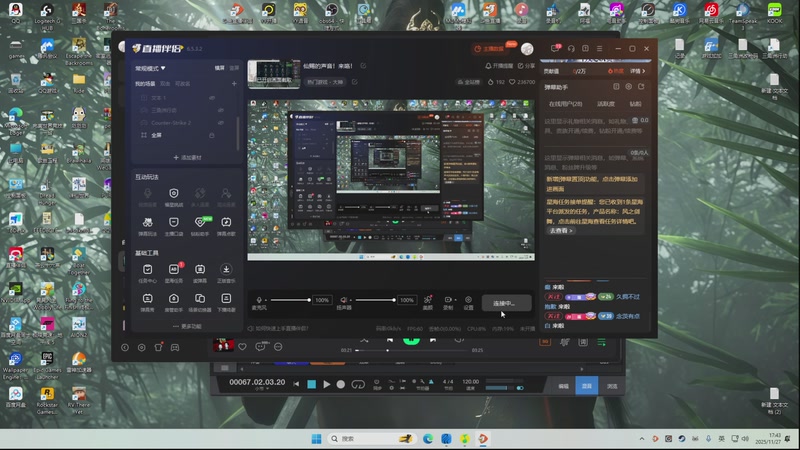Open the 正版音乐 download icon
800x450 pixels.
[226, 269]
